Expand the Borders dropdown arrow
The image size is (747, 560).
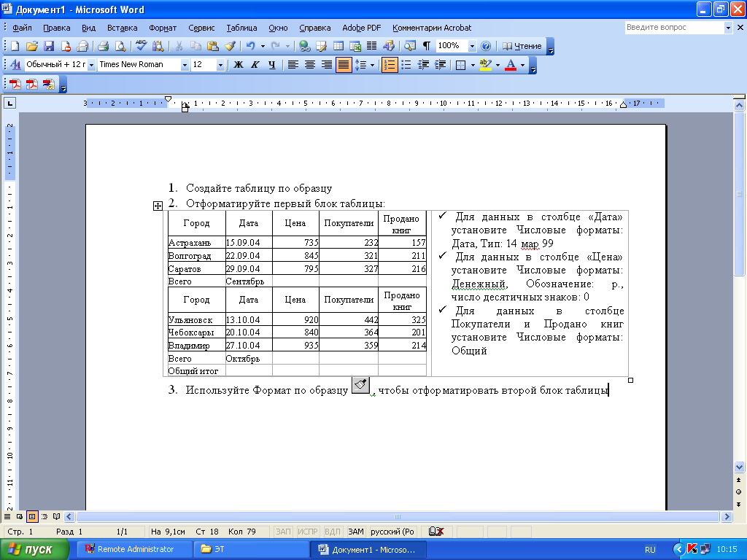pos(473,65)
